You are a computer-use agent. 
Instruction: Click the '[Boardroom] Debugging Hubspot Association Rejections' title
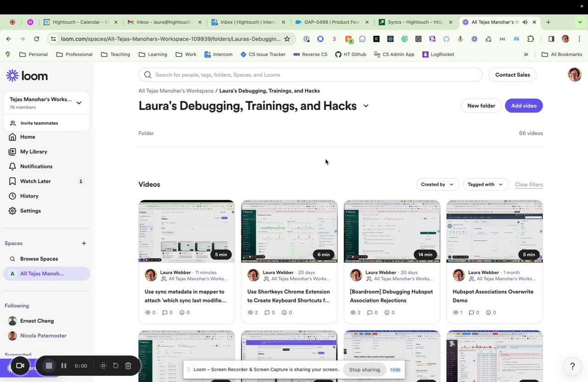pos(391,296)
